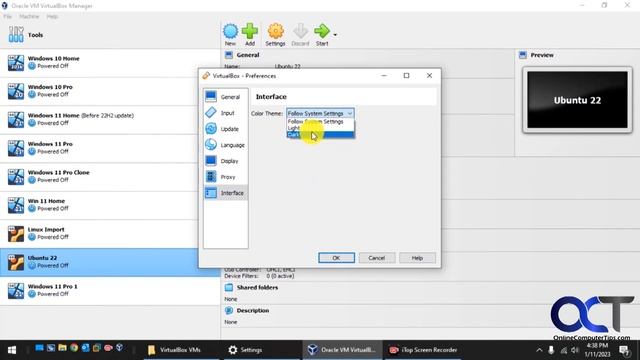Open the Input preferences page
Screen dimensions: 640x360
pos(226,113)
